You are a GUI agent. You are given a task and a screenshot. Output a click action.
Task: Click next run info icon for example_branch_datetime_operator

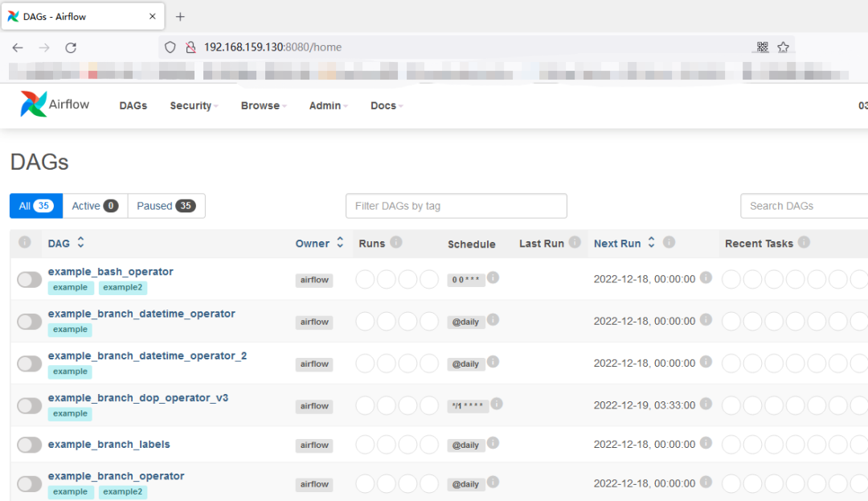coord(706,319)
